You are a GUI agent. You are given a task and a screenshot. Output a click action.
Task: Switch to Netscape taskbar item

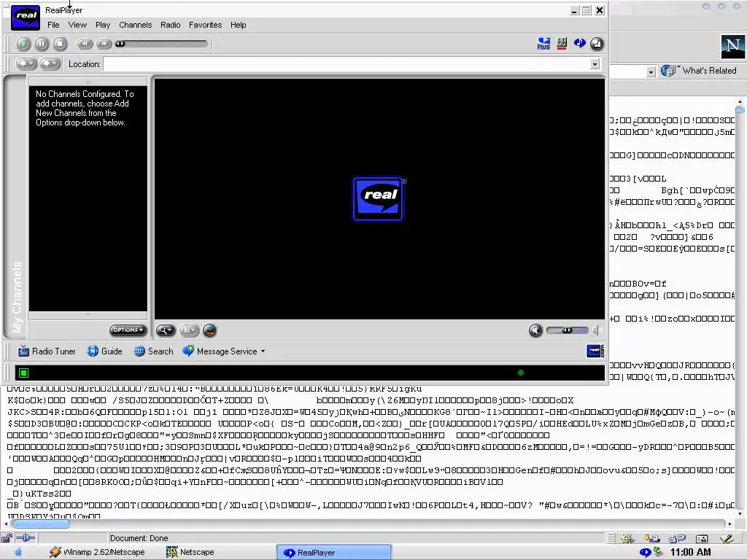pos(190,553)
